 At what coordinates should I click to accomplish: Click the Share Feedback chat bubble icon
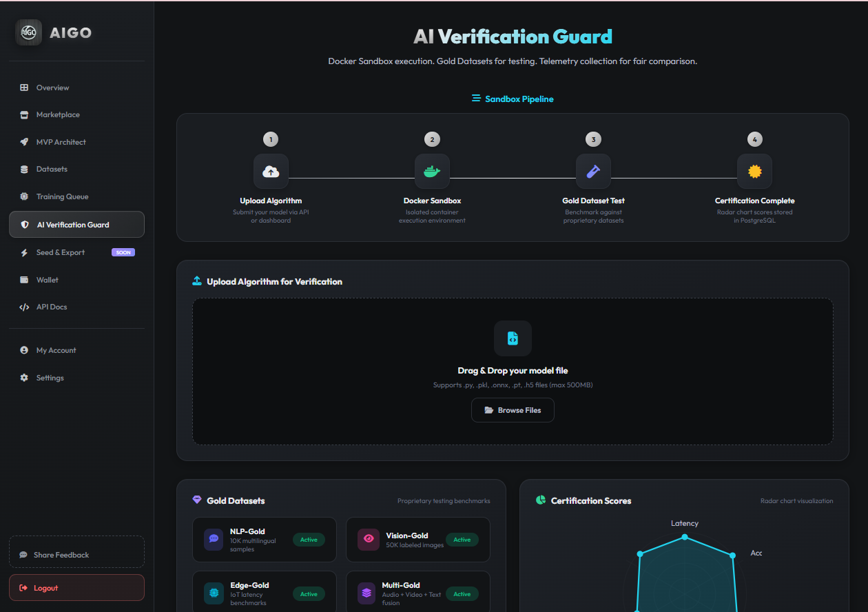point(23,555)
